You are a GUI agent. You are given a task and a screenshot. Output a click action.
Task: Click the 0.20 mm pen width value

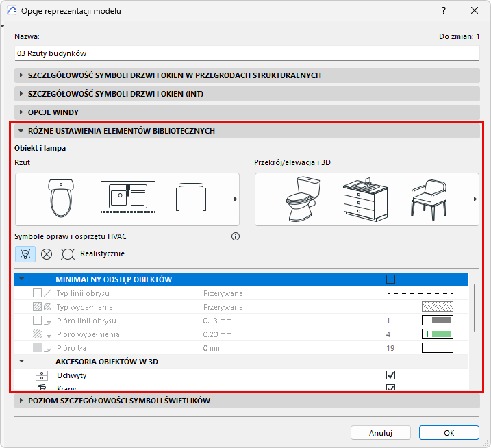[217, 334]
